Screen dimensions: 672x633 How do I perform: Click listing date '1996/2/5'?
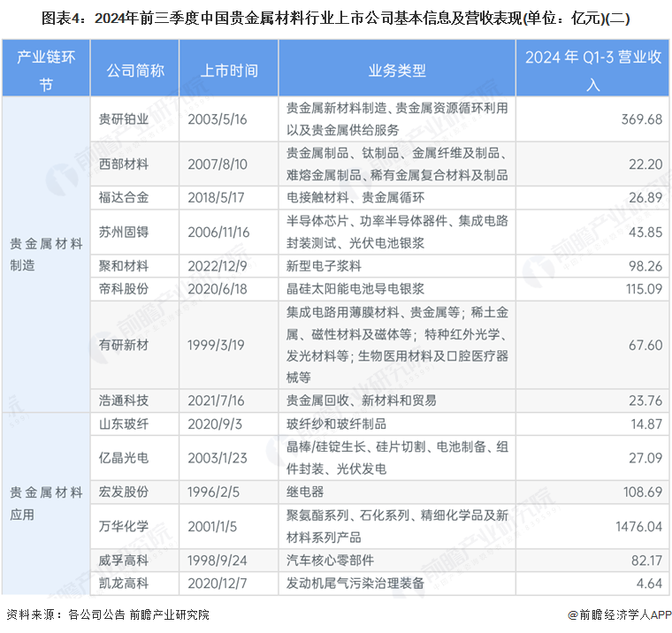(213, 492)
